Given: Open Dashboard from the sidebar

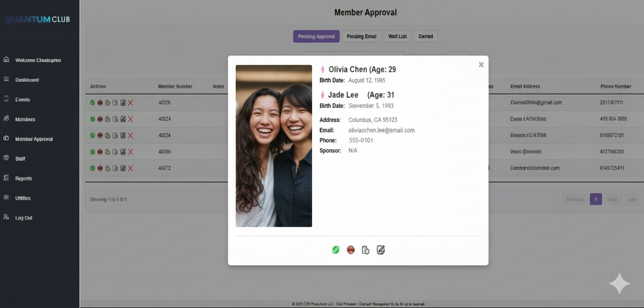Looking at the screenshot, I should click(27, 80).
